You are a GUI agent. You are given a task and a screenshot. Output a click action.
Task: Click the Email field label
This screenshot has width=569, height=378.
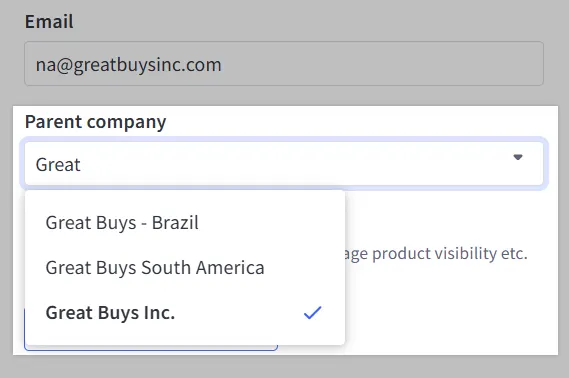(49, 21)
